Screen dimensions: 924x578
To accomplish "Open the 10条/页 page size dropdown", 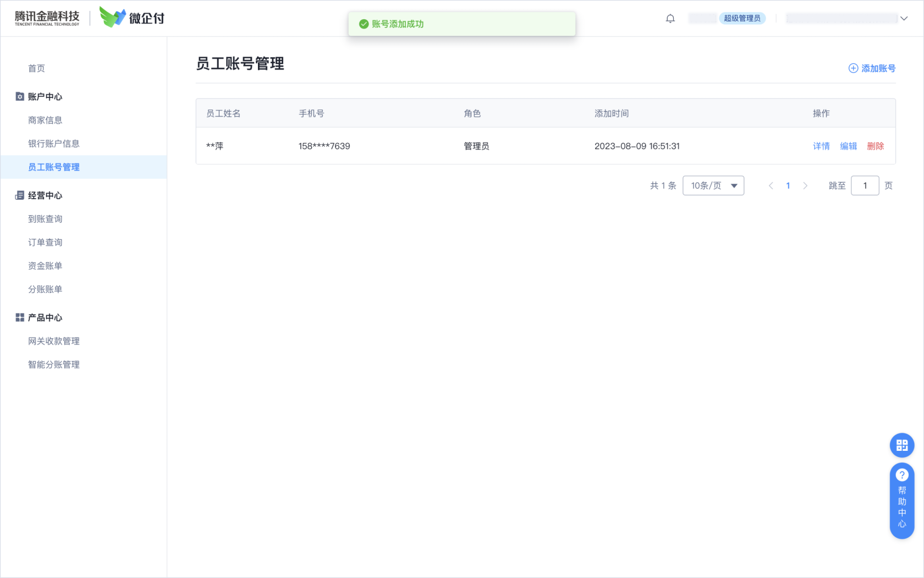I will click(x=713, y=186).
